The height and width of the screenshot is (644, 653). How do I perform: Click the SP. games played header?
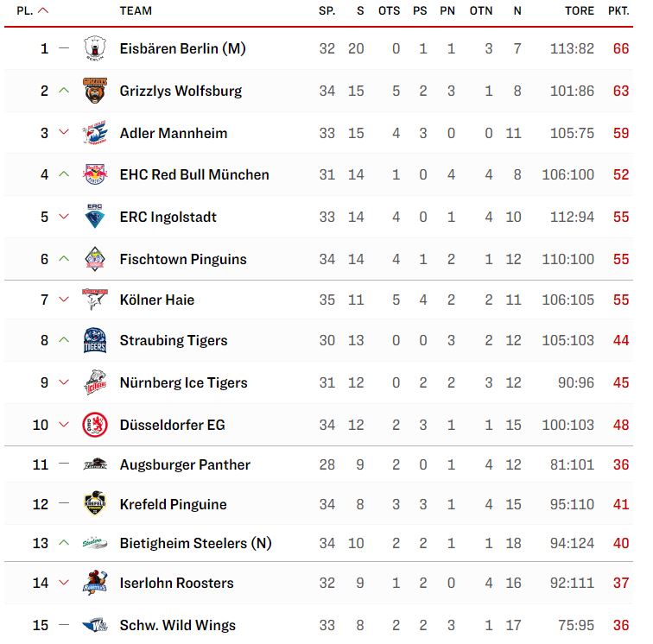[326, 11]
